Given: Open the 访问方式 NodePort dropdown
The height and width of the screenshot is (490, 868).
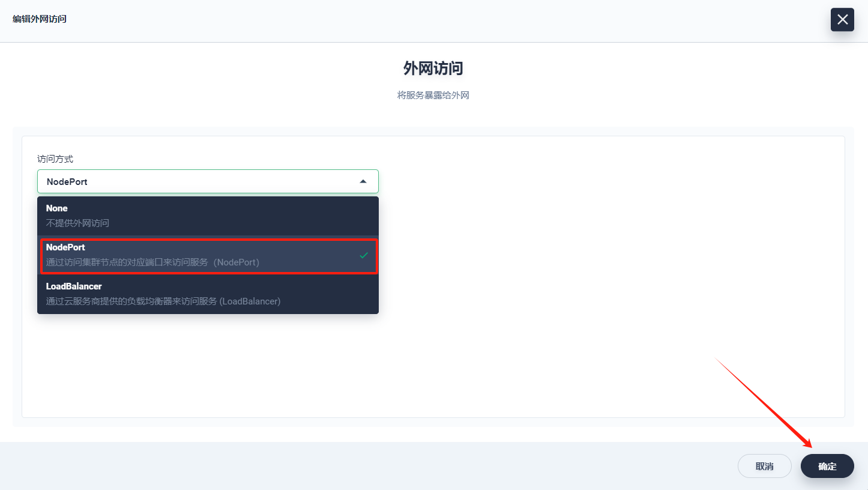Looking at the screenshot, I should point(208,181).
